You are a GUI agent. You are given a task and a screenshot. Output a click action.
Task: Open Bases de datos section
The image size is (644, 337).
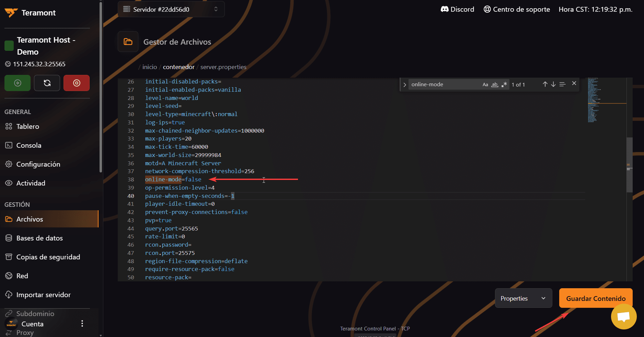tap(39, 238)
